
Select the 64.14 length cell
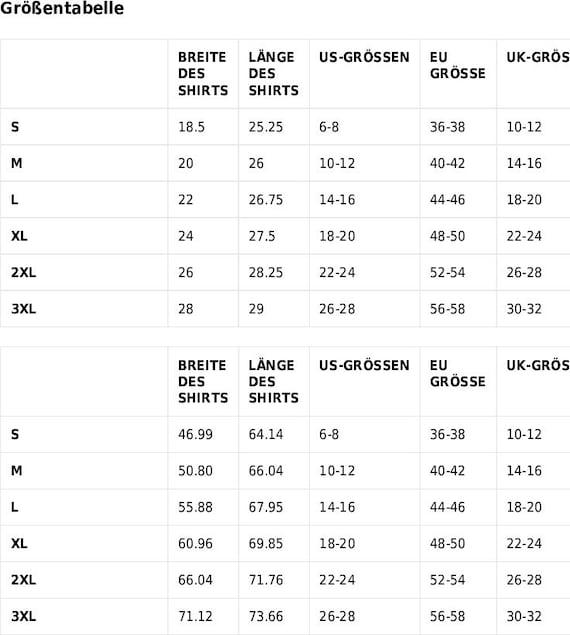266,434
